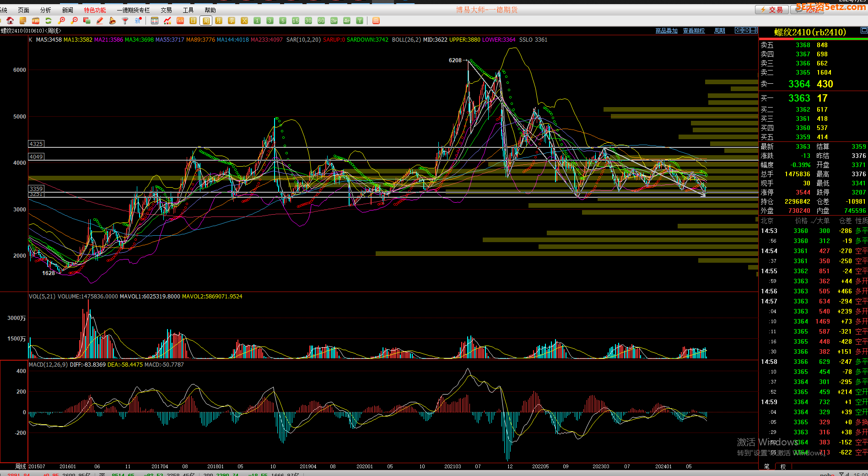
Task: Open the 工具 menu
Action: 188,10
